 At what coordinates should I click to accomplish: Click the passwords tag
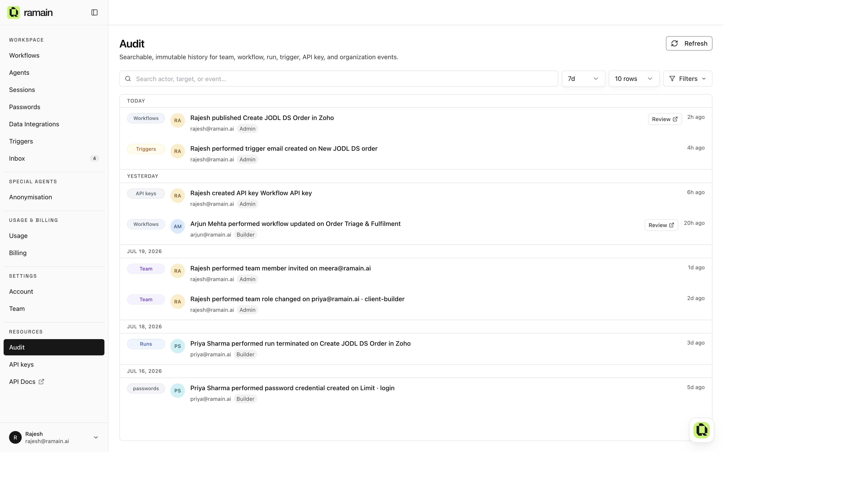point(146,388)
